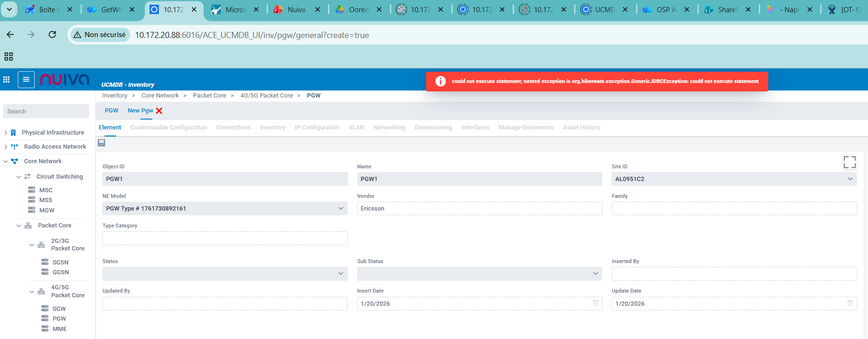Switch to the Connections tab

(233, 128)
